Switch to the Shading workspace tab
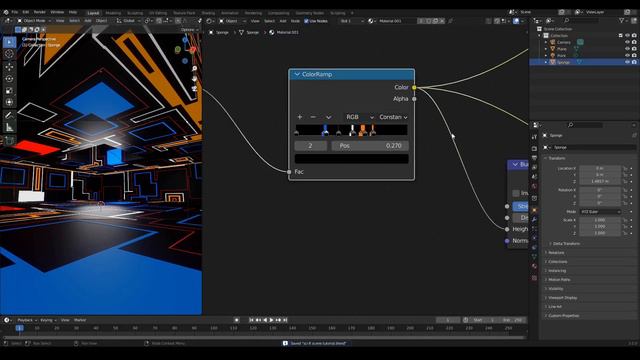 click(x=208, y=13)
